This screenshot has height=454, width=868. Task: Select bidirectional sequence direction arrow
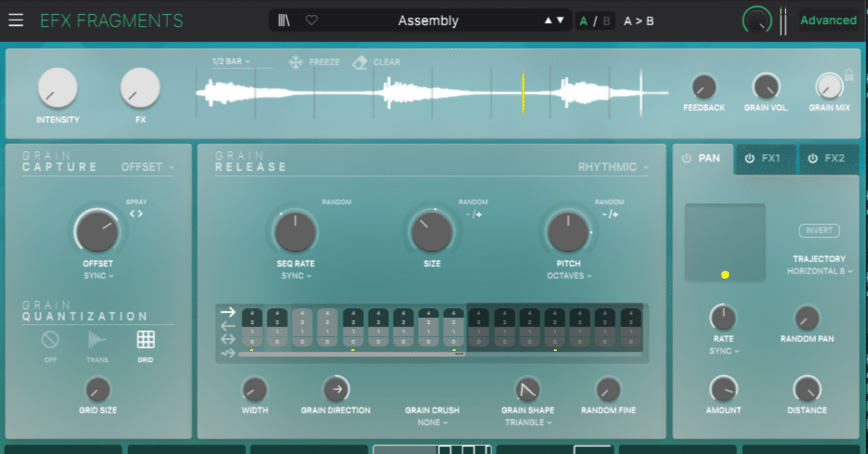(228, 339)
